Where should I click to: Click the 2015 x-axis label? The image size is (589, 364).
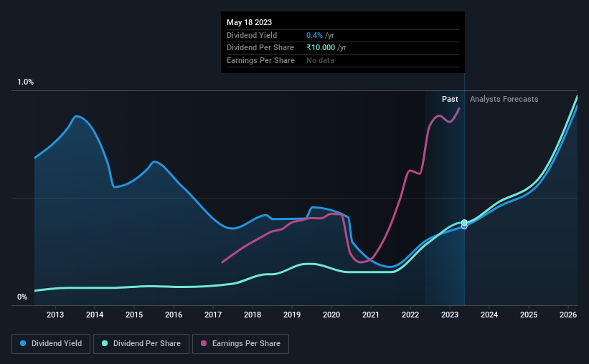pos(134,315)
